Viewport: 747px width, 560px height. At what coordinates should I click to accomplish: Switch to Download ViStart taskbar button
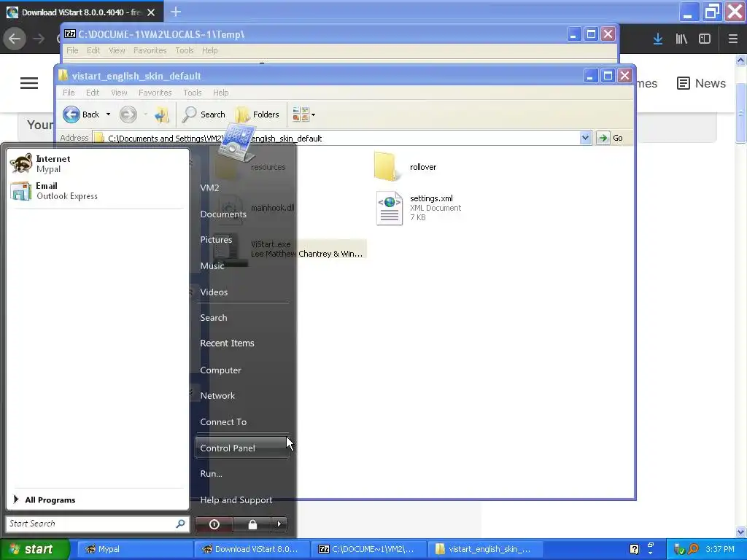coord(252,549)
